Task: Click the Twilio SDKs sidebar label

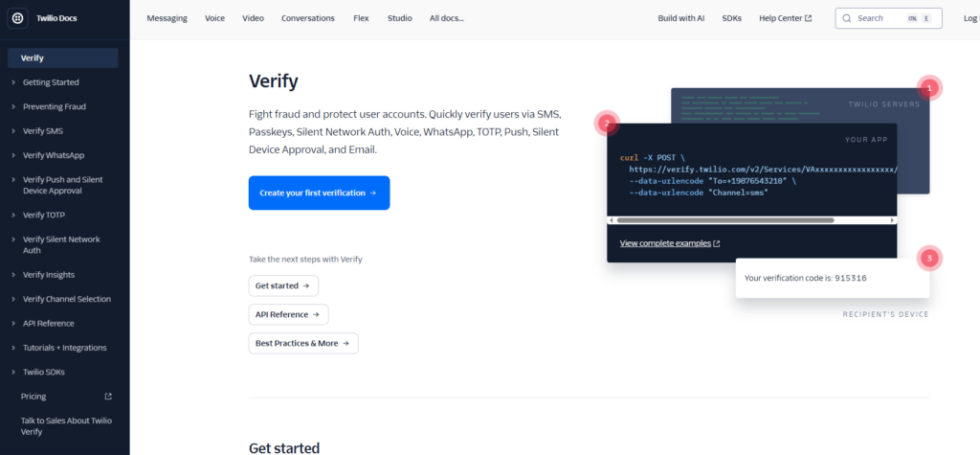Action: pyautogui.click(x=44, y=373)
